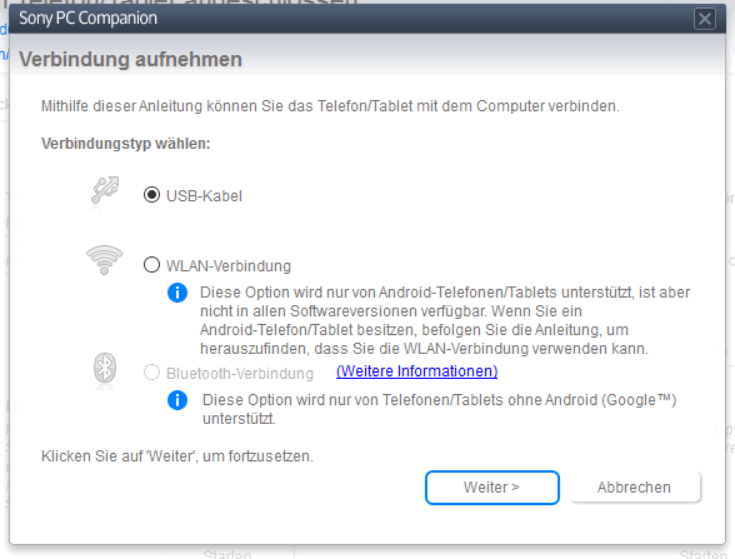The height and width of the screenshot is (559, 735).
Task: Click the 'USB-Kabel' label text
Action: 204,196
